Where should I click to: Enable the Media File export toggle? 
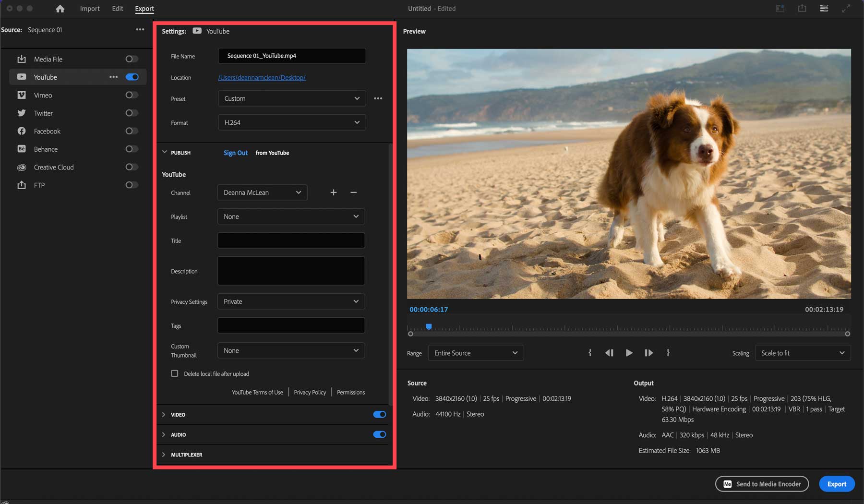point(132,59)
